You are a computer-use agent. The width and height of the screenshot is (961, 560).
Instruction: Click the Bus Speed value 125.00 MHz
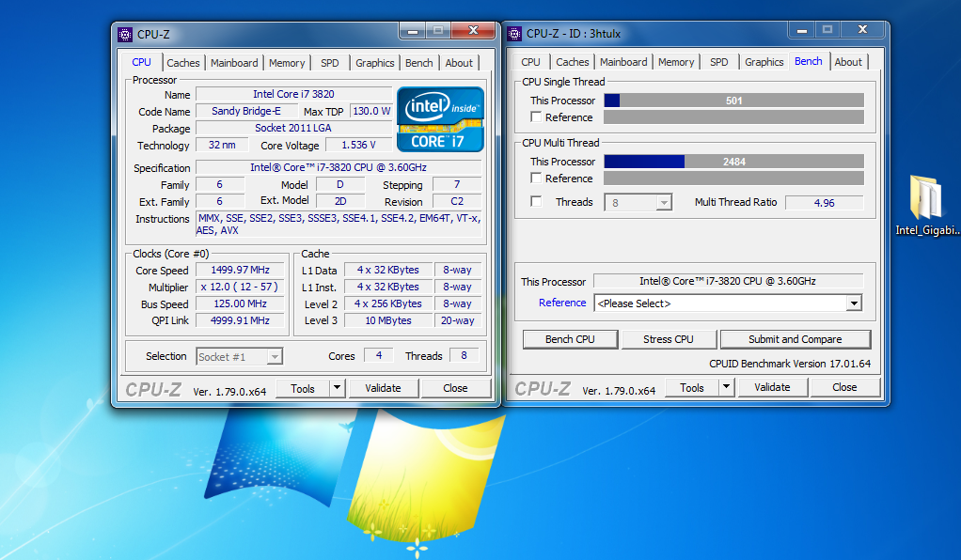(241, 303)
